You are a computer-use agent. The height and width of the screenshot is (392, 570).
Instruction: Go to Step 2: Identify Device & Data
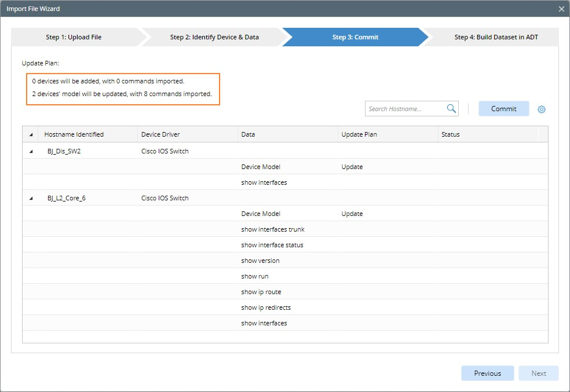tap(214, 37)
